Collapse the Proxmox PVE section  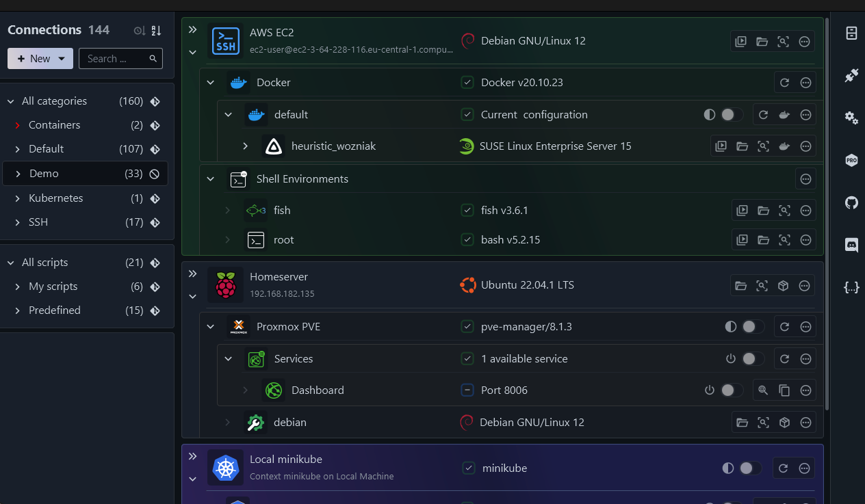click(x=211, y=327)
